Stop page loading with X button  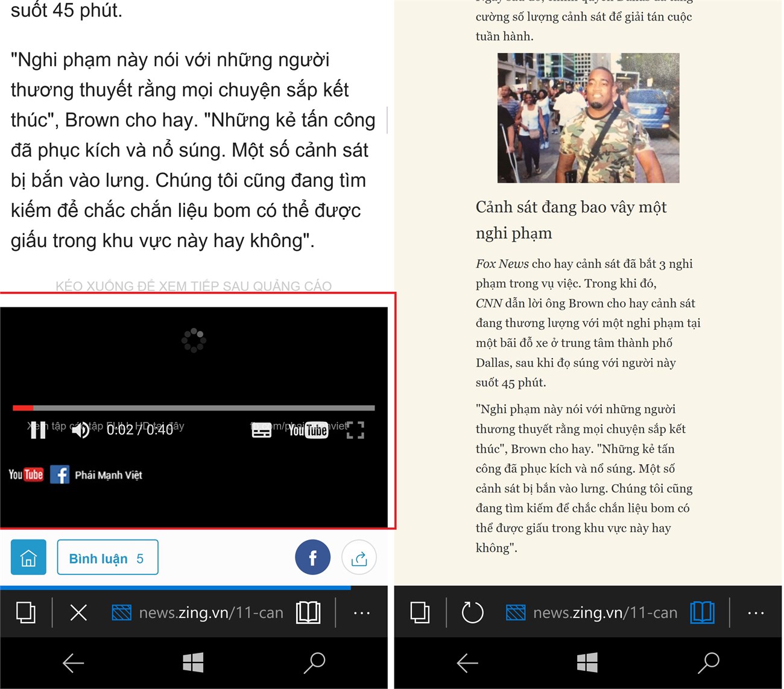click(x=78, y=612)
